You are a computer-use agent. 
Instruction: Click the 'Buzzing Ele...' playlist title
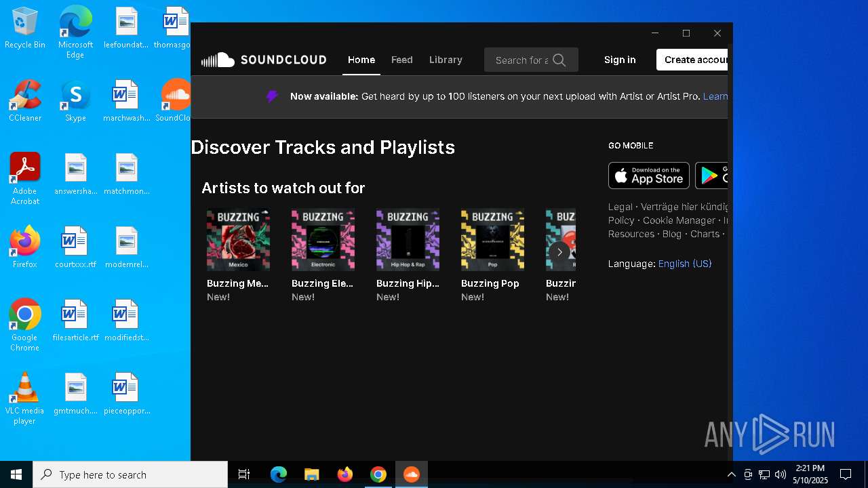pos(323,283)
